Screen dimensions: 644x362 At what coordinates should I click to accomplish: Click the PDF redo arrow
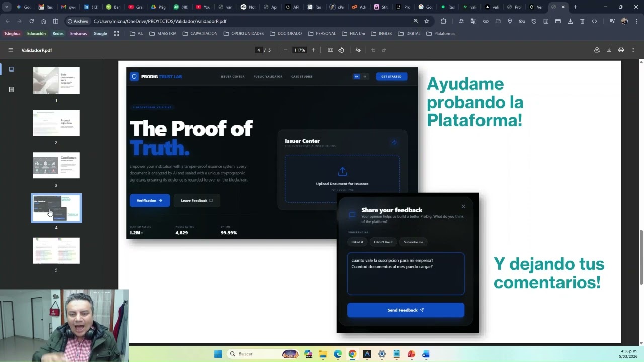(x=384, y=50)
